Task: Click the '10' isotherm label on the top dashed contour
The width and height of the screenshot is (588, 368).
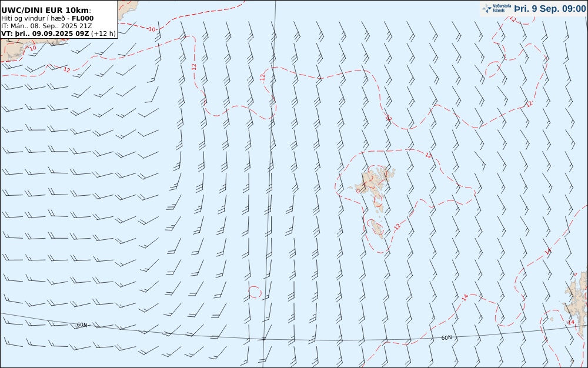Action: point(152,29)
